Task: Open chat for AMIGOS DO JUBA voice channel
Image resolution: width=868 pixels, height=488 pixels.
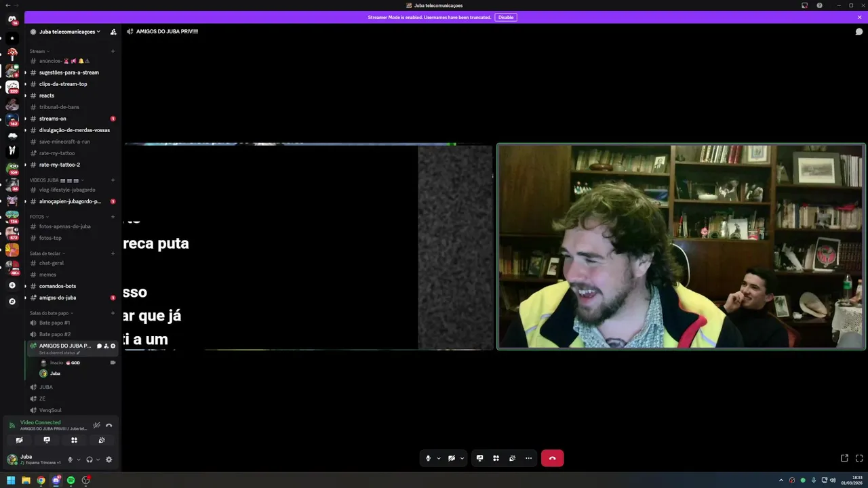Action: [x=99, y=346]
